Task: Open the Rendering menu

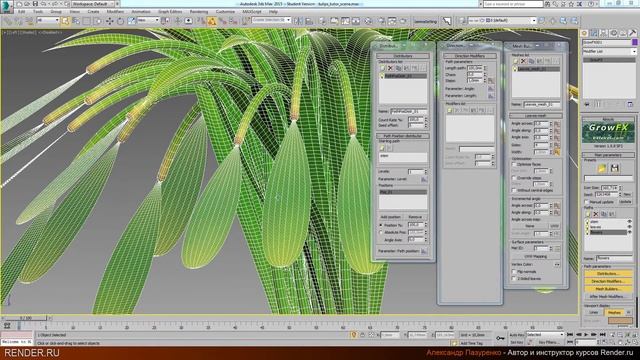Action: point(199,12)
